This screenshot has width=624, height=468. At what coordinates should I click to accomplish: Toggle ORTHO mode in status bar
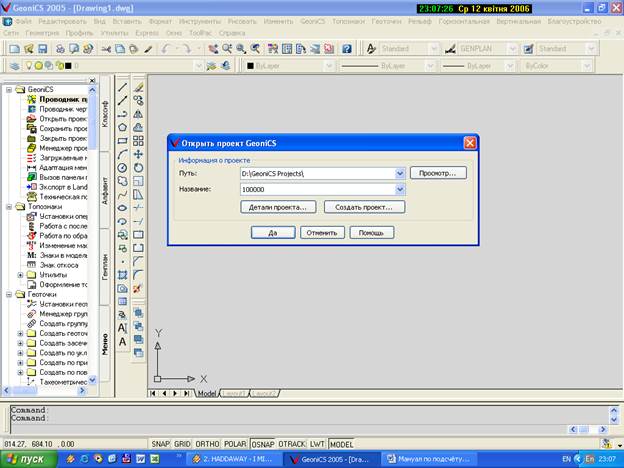pos(207,444)
